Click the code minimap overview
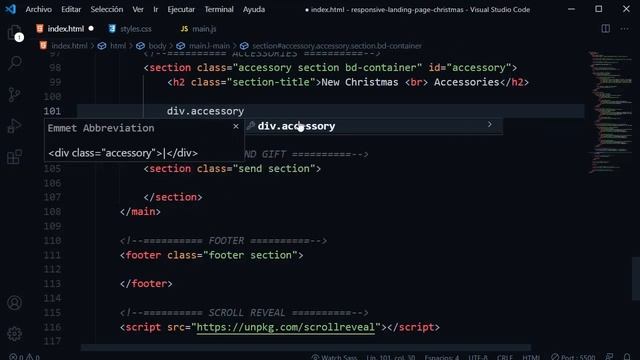Viewport: 640px width, 360px height. pyautogui.click(x=609, y=112)
